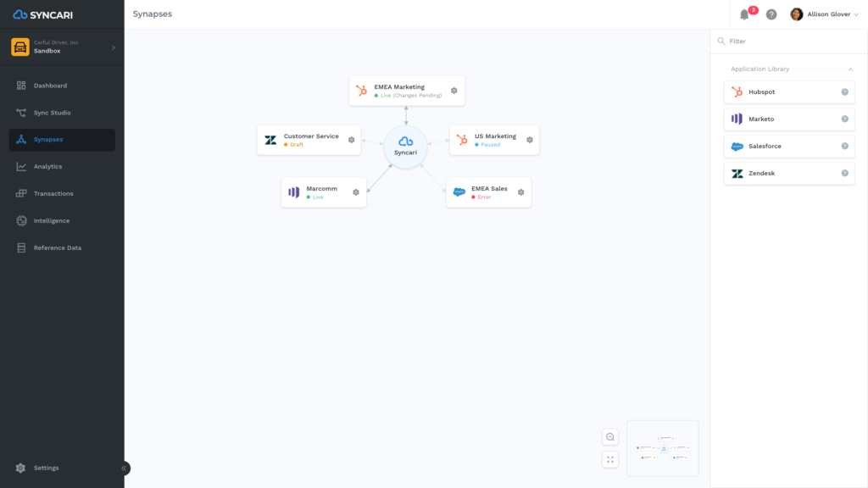Collapse the left sidebar with double chevron
Screen dimensions: 868x488
124,468
